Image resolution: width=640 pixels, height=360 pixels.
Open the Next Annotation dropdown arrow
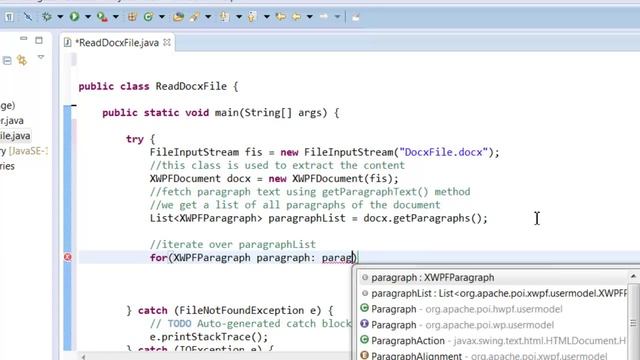[x=239, y=17]
